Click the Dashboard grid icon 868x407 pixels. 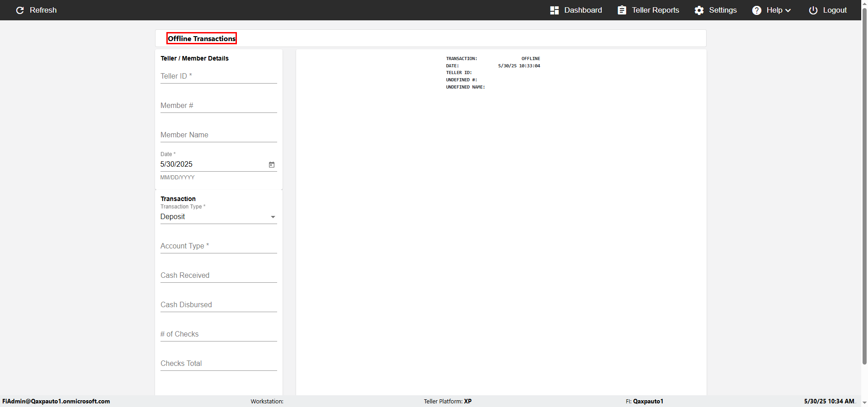click(554, 10)
